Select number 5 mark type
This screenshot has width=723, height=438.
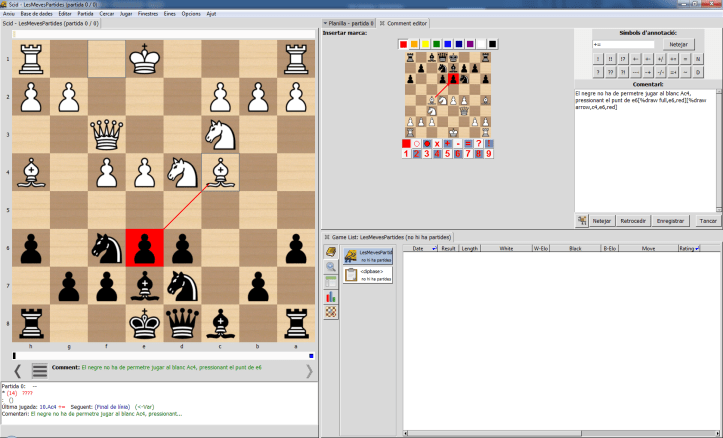coord(445,153)
